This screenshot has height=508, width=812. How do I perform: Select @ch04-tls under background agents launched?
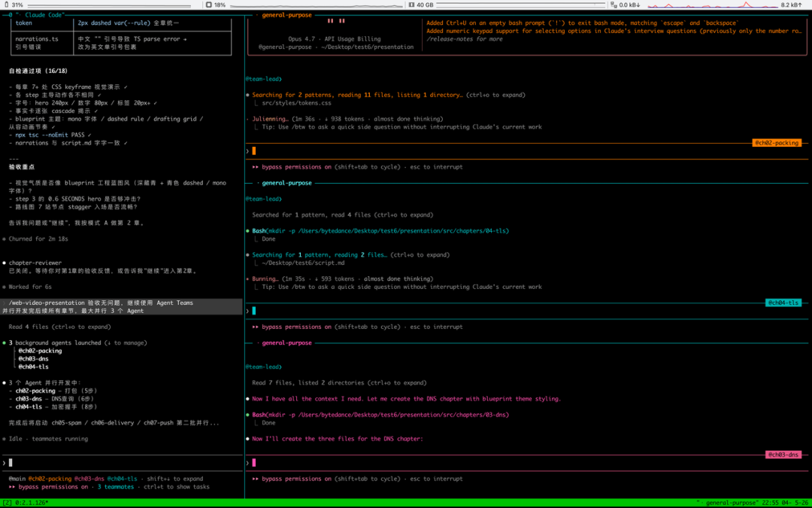point(34,367)
